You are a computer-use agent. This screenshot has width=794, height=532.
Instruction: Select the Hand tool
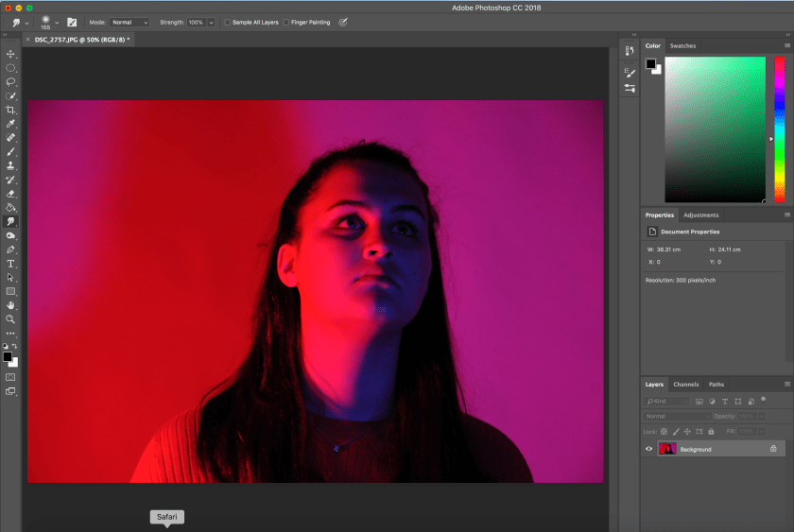[x=10, y=305]
